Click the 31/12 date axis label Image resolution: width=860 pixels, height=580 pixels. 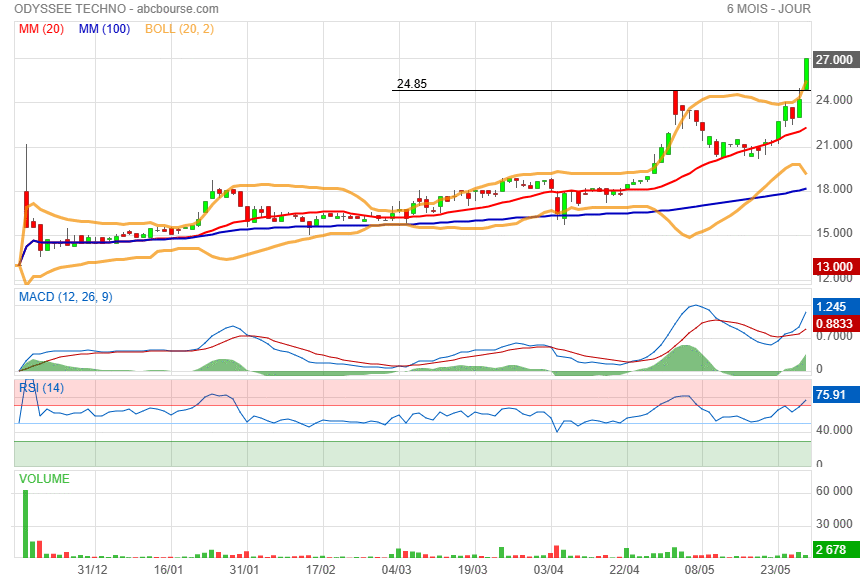coord(92,569)
